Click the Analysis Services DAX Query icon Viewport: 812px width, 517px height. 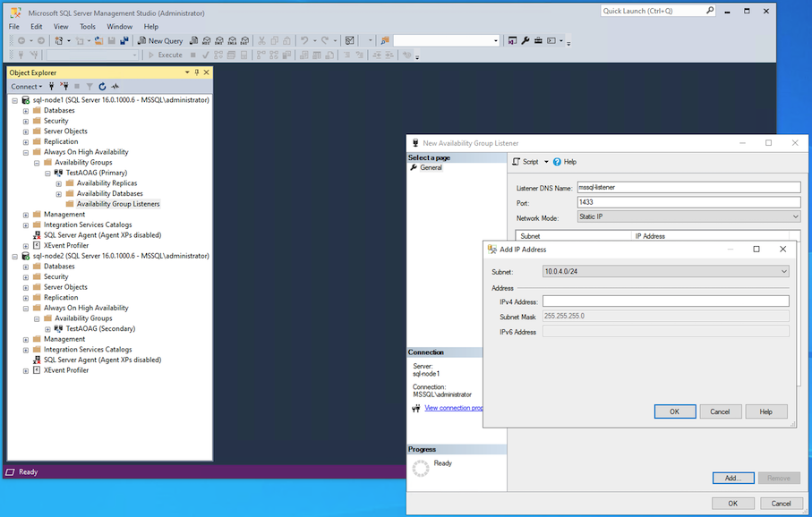(244, 41)
